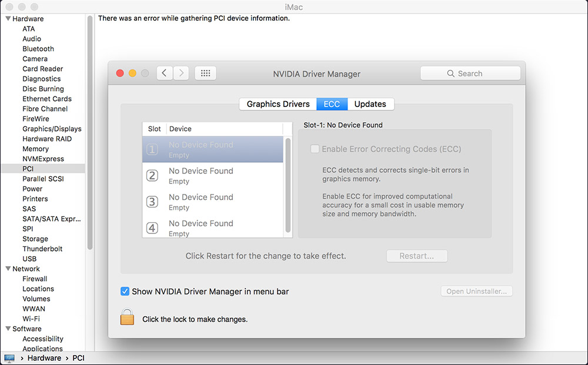Collapse the Hardware section triangle
The image size is (588, 365).
click(x=8, y=18)
